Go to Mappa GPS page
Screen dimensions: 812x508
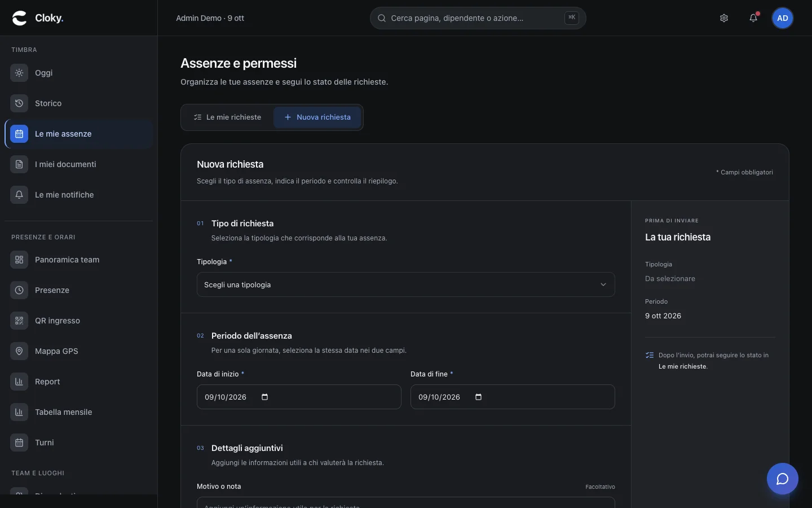(79, 351)
